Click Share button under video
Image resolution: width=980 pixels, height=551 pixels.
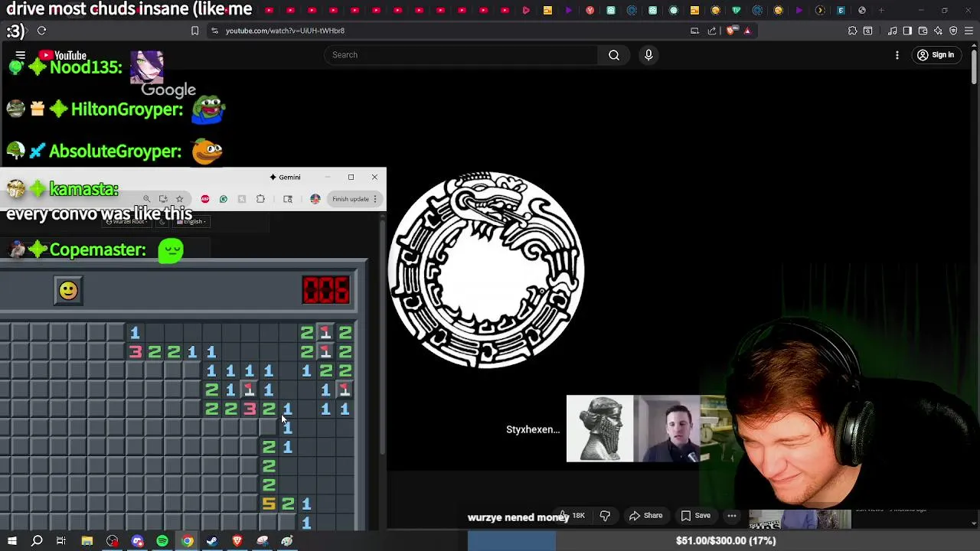point(645,516)
